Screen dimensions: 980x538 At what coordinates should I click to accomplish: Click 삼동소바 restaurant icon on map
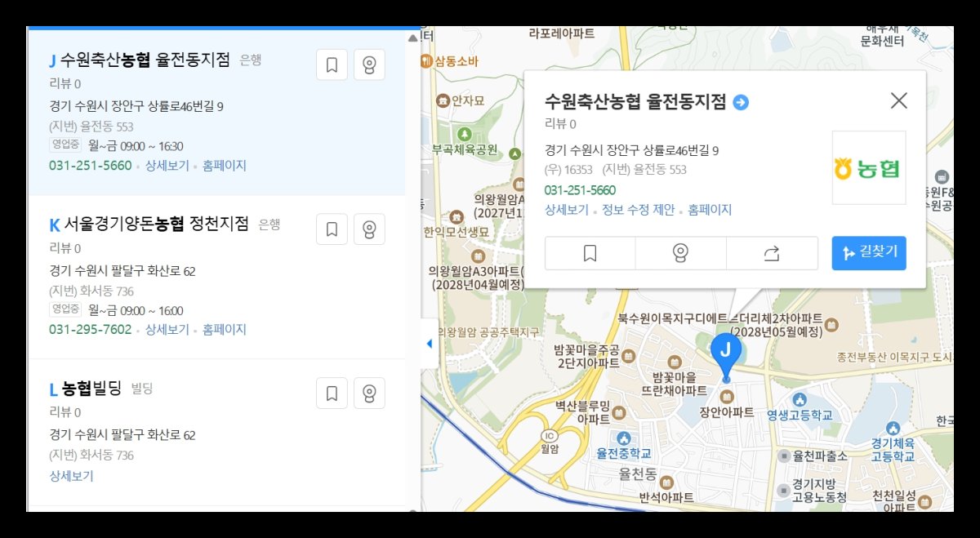pyautogui.click(x=428, y=61)
